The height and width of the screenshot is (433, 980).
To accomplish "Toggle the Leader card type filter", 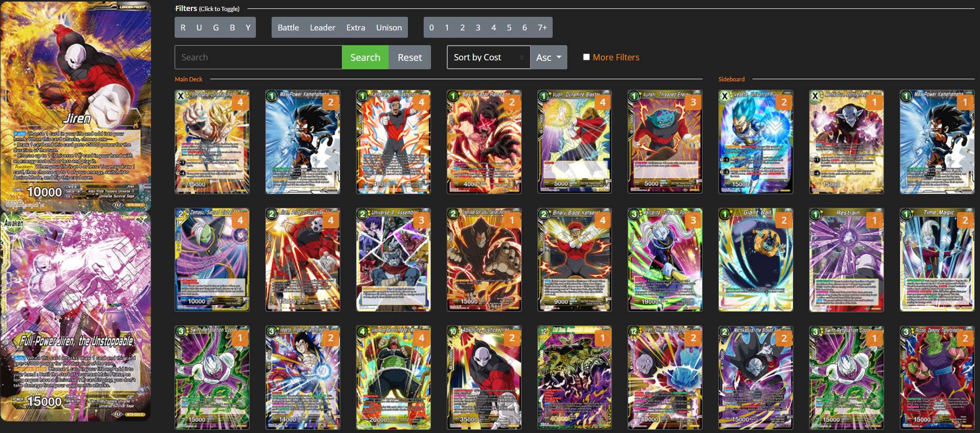I will click(322, 28).
